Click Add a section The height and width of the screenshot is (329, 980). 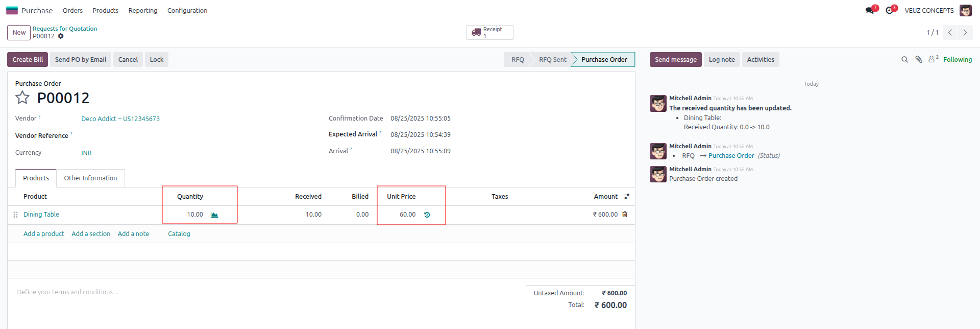coord(91,234)
